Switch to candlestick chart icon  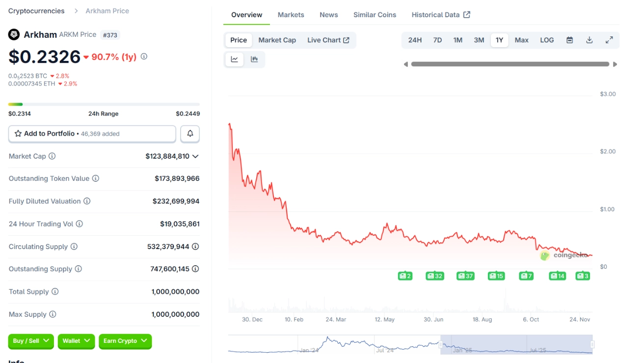click(x=254, y=59)
